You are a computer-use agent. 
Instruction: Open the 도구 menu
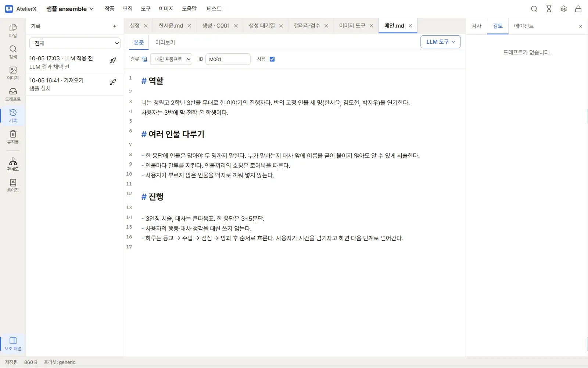click(x=146, y=8)
